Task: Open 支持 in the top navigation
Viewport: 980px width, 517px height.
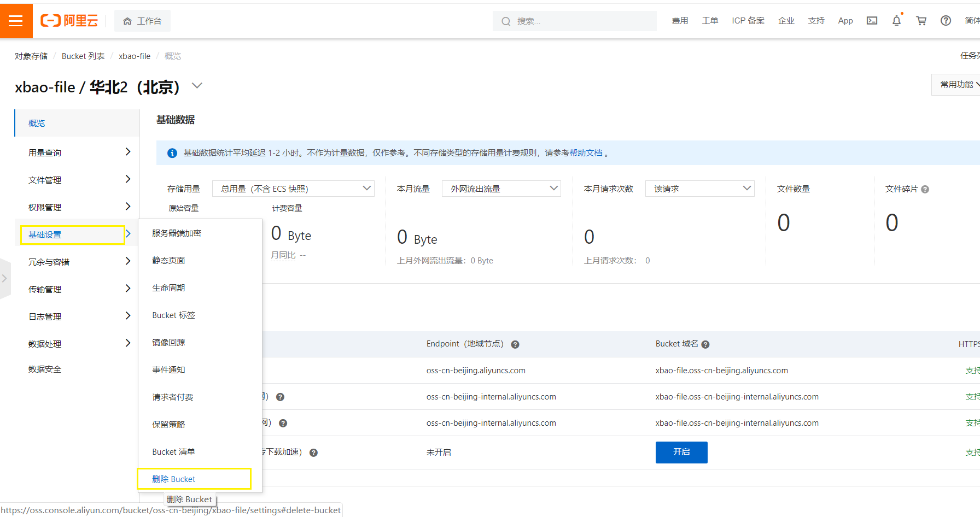Action: pyautogui.click(x=816, y=21)
